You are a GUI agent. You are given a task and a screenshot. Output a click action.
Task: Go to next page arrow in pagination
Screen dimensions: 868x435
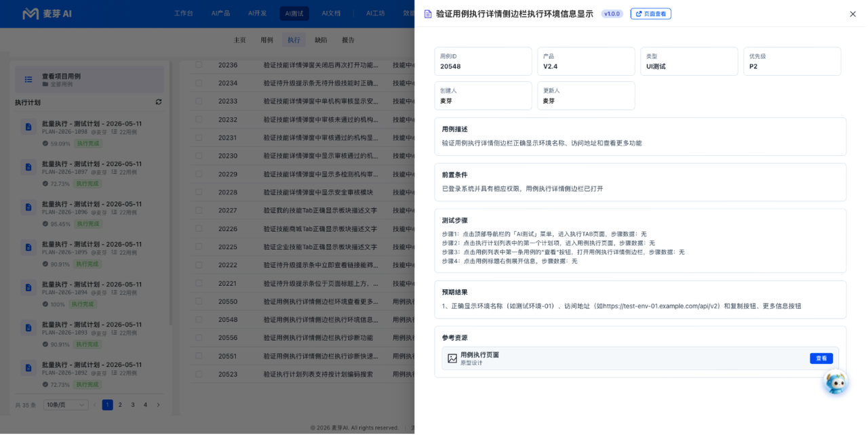pyautogui.click(x=159, y=405)
